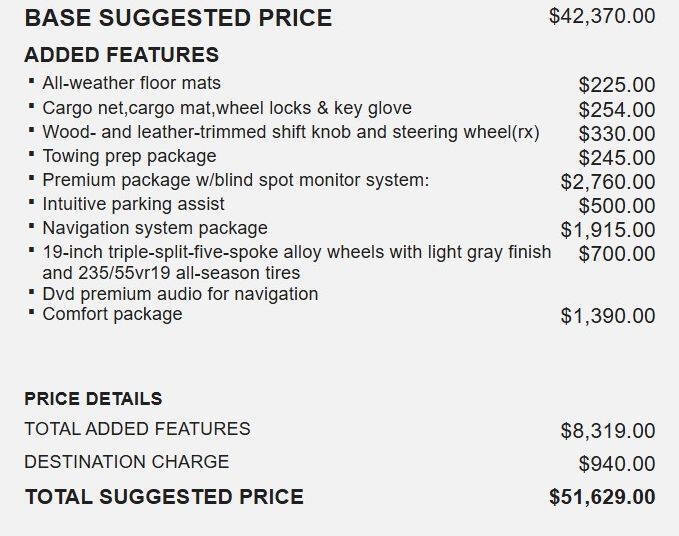Select the Intuitive parking assist item
The image size is (679, 536).
pyautogui.click(x=133, y=204)
